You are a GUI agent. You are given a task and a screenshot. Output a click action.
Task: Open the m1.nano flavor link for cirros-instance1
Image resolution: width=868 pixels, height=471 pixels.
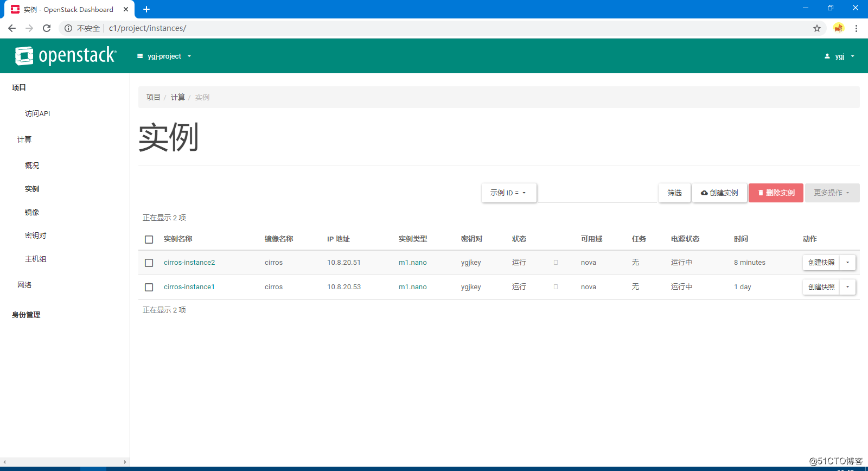point(413,287)
